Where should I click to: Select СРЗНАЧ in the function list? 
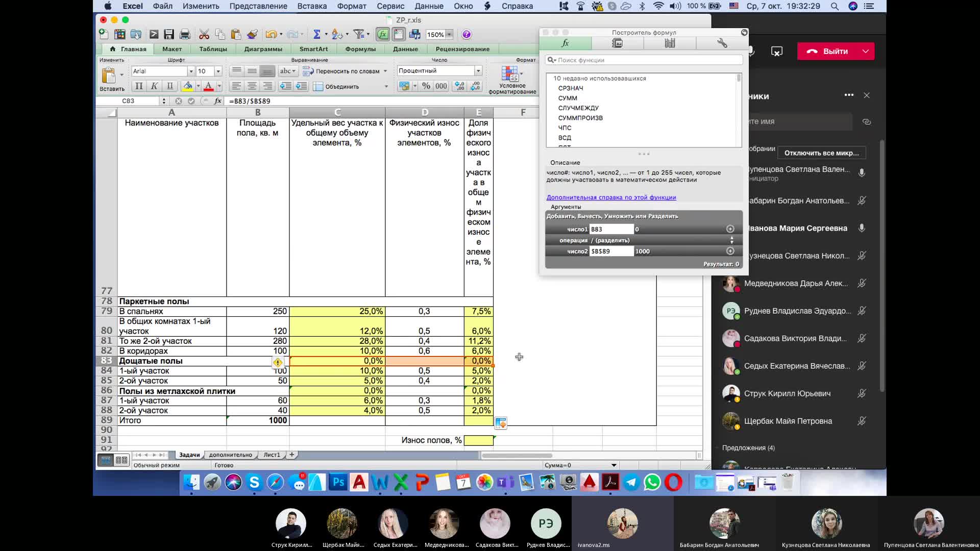[x=571, y=88]
